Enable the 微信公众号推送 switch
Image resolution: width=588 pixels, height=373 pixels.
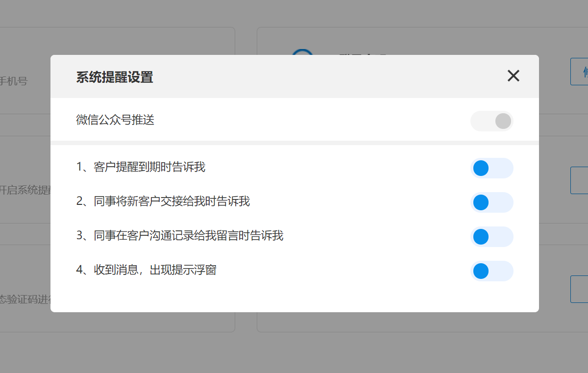(491, 121)
